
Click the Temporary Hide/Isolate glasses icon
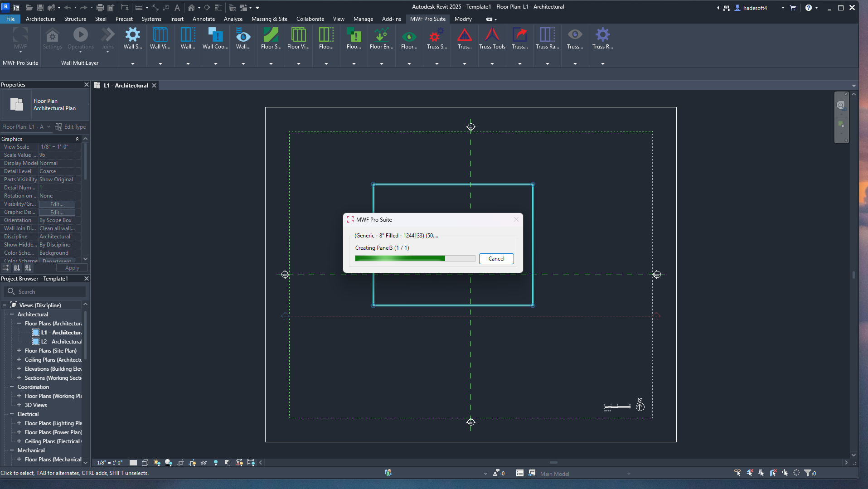point(204,463)
